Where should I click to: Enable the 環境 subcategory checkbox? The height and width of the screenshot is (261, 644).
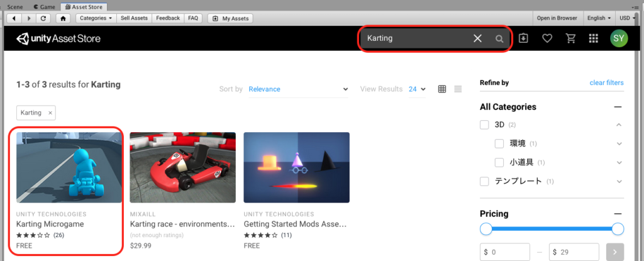click(500, 143)
